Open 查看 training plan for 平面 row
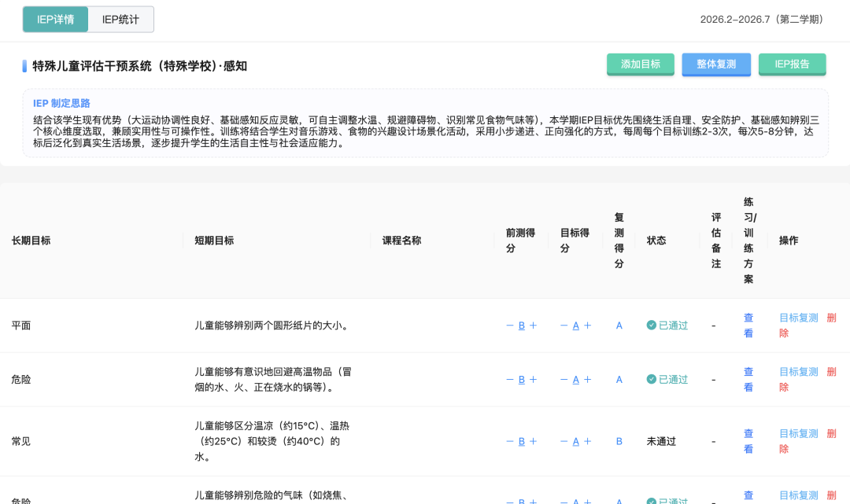 (x=748, y=326)
